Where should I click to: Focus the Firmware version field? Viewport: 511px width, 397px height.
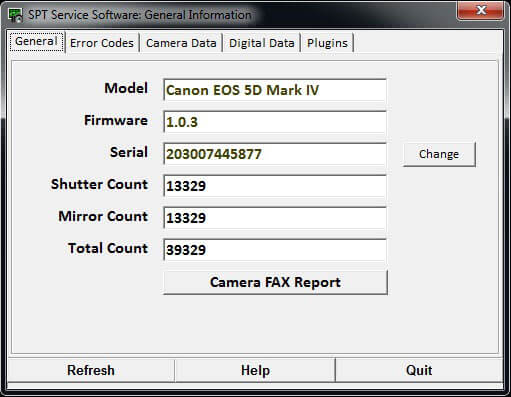pos(275,122)
